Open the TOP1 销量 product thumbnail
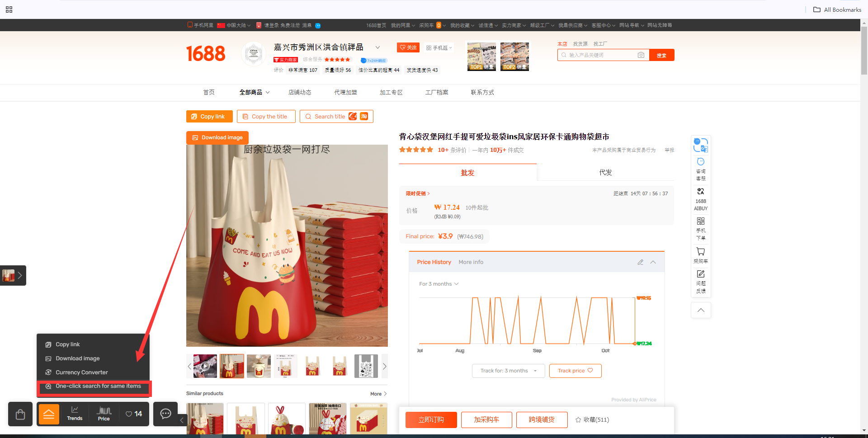 (481, 57)
